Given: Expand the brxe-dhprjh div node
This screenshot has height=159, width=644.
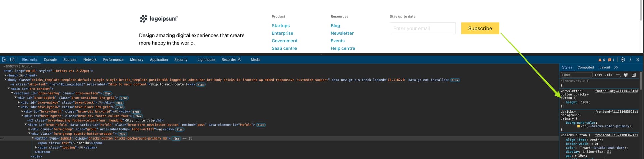Looking at the screenshot, I should click(x=22, y=111).
